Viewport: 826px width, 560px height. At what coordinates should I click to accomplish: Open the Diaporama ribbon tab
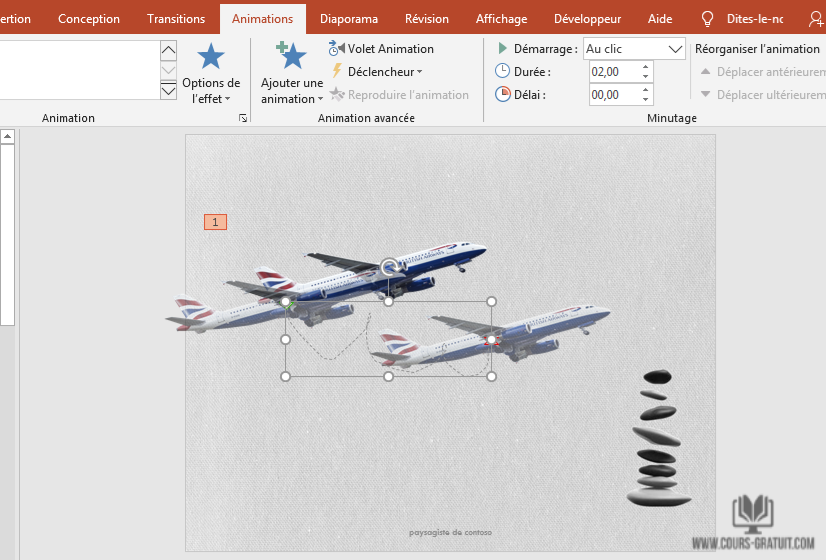point(349,19)
